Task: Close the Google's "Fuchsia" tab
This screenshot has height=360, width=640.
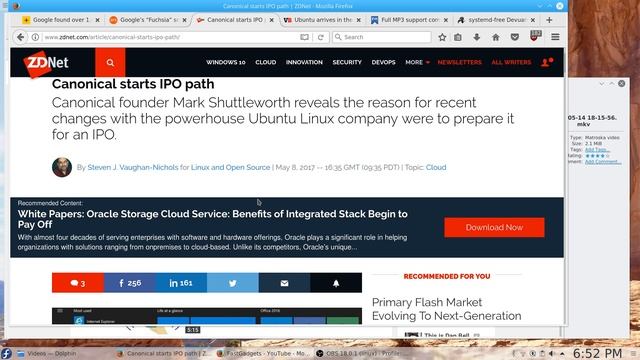Action: 184,20
